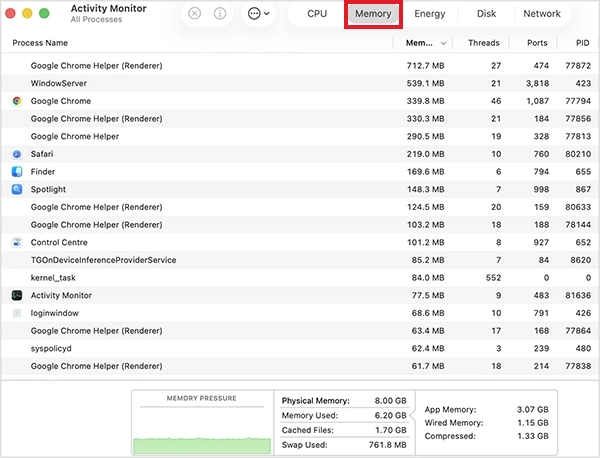Select the TGOnDeviceInferenceProviderService row
600x458 pixels.
point(300,260)
